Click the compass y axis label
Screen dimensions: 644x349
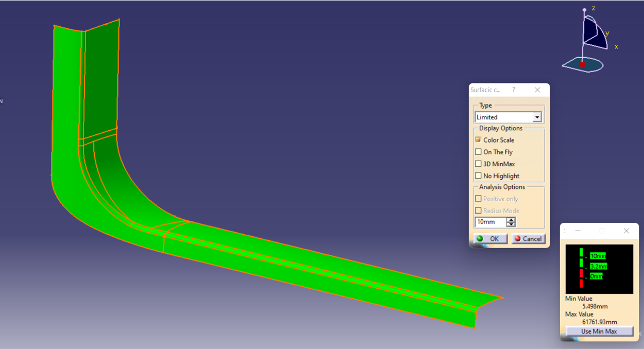(x=607, y=33)
